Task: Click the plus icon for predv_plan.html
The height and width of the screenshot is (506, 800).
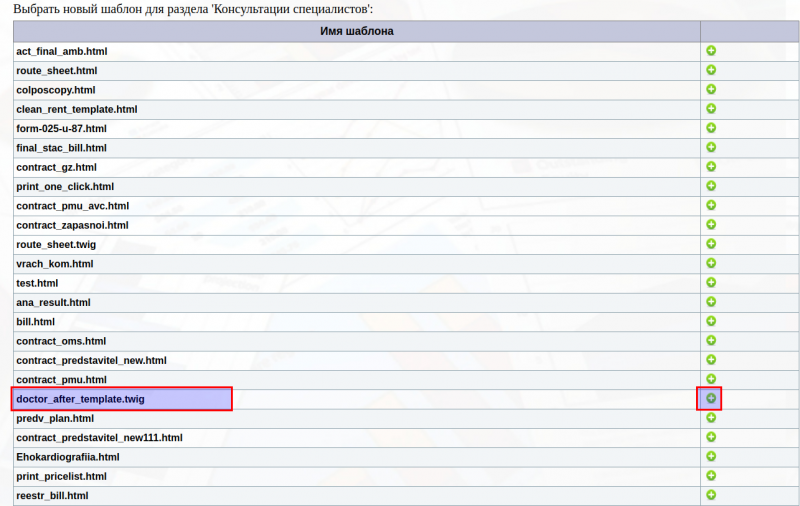Action: 711,418
